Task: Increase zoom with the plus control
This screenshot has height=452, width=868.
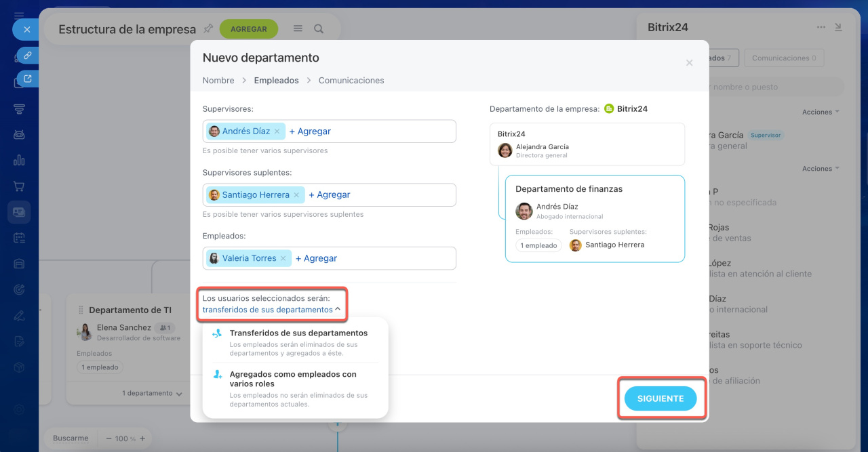Action: click(142, 438)
